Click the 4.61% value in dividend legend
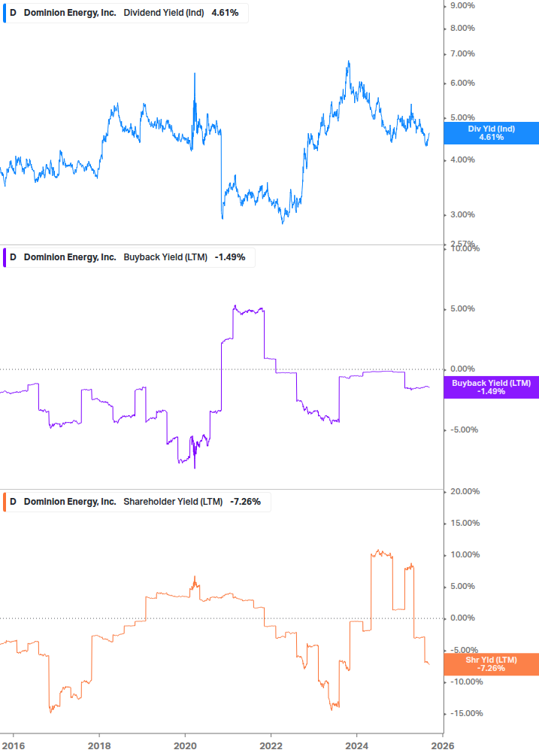Viewport: 539px width, 756px height. [225, 13]
